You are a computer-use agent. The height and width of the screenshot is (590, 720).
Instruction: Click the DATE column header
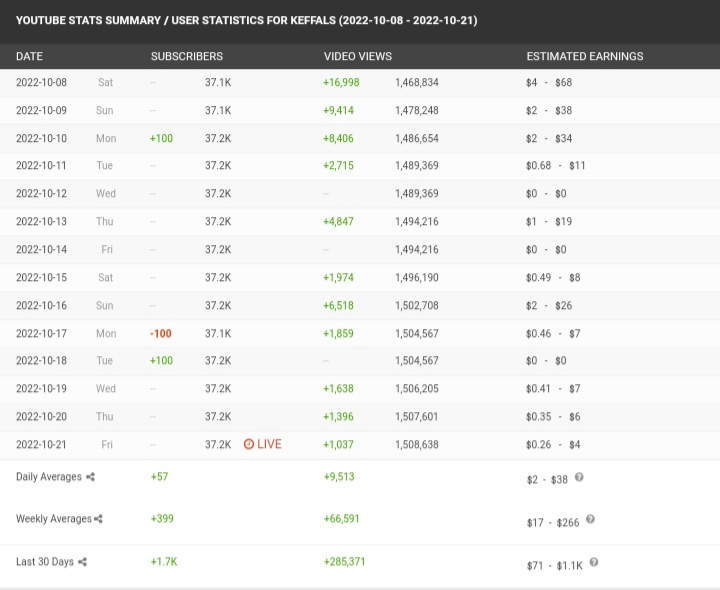[29, 56]
